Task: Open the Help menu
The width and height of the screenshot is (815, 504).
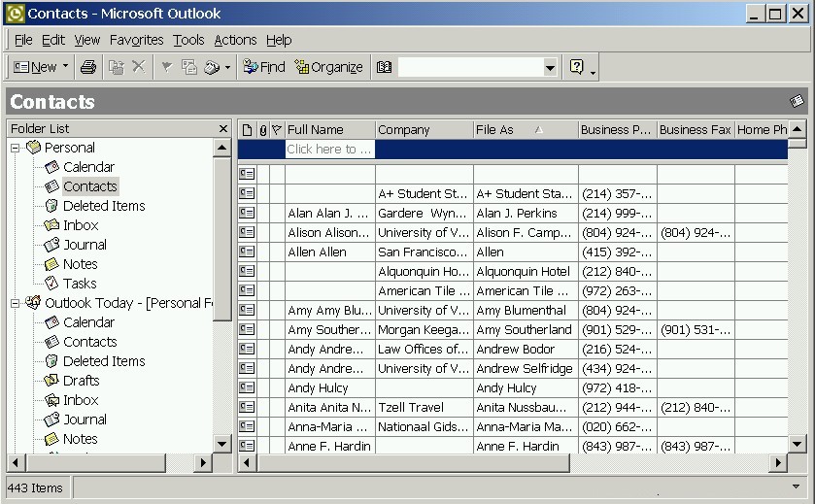Action: [x=279, y=40]
